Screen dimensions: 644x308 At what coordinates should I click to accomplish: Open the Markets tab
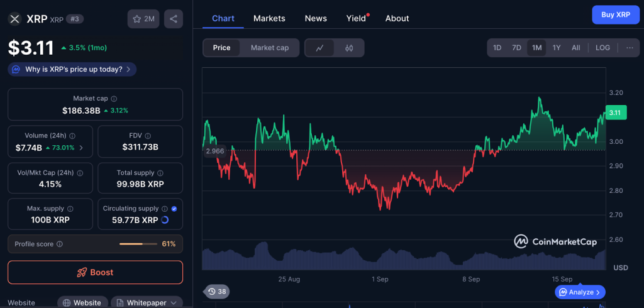pos(269,18)
